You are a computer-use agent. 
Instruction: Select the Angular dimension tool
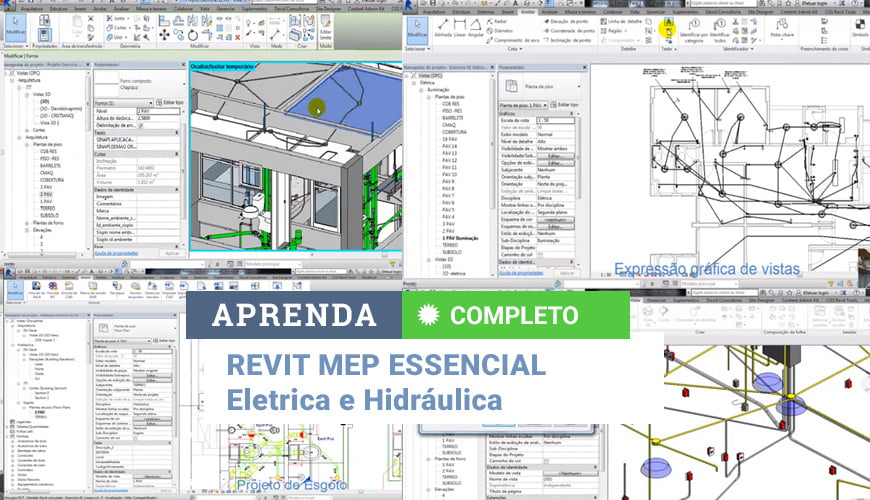coord(476,28)
